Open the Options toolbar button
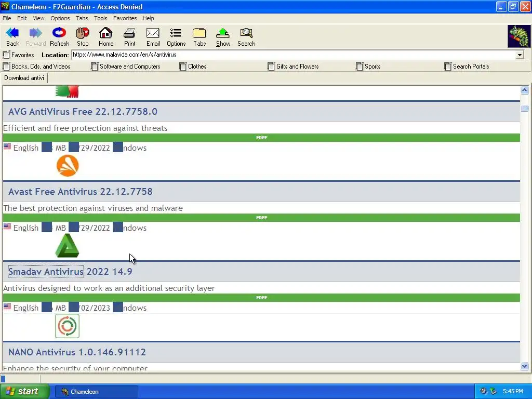Viewport: 532px width, 399px height. tap(176, 37)
